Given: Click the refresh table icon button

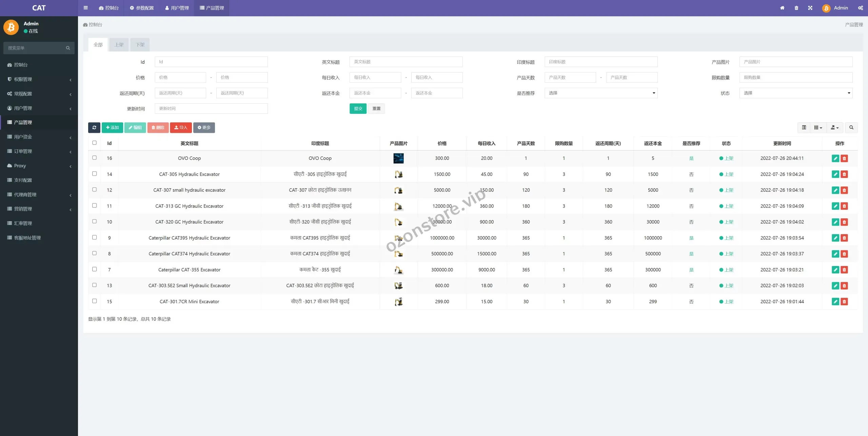Looking at the screenshot, I should coord(94,128).
